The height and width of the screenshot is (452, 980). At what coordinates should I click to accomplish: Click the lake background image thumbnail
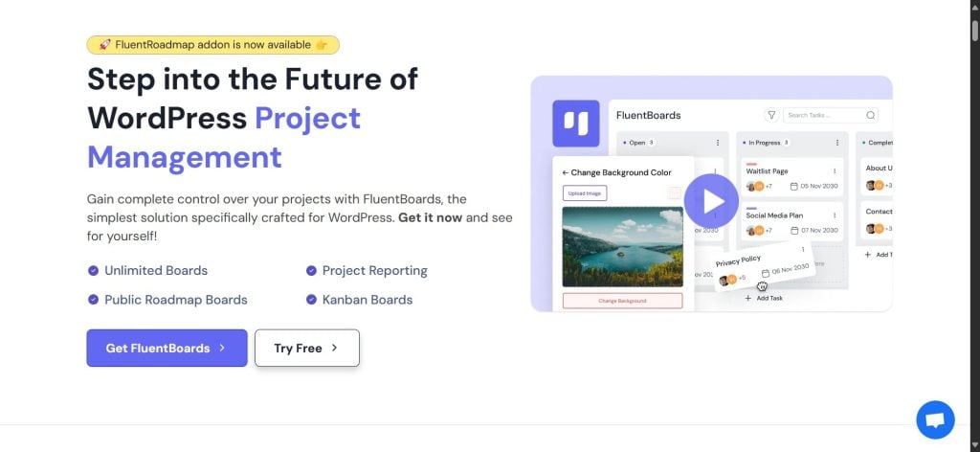point(622,246)
